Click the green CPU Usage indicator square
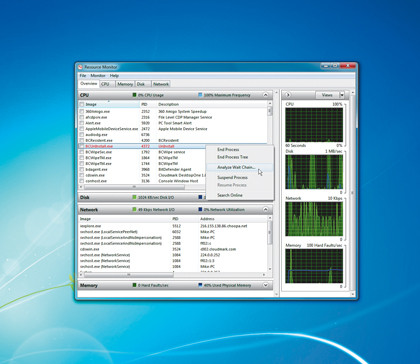The width and height of the screenshot is (420, 364). click(134, 95)
